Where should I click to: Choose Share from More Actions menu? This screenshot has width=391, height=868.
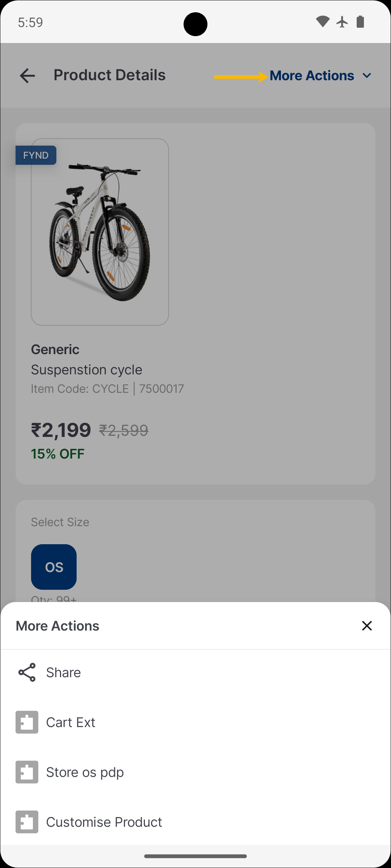pos(64,673)
